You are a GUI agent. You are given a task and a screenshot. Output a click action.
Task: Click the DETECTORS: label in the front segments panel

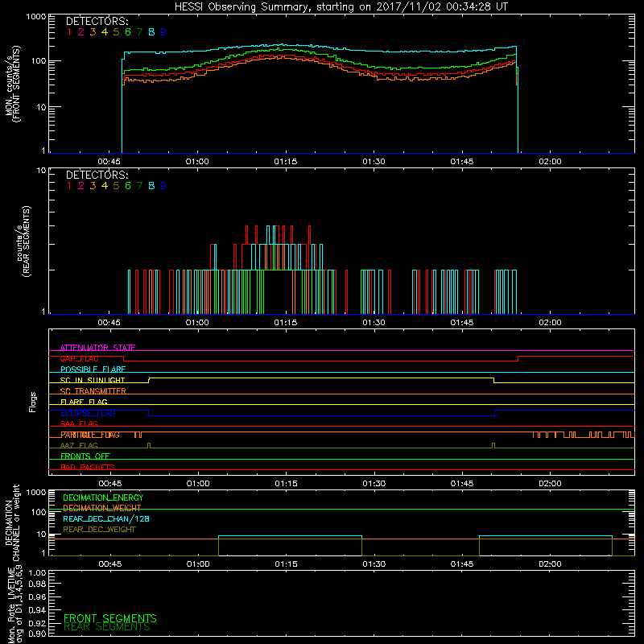pyautogui.click(x=97, y=21)
